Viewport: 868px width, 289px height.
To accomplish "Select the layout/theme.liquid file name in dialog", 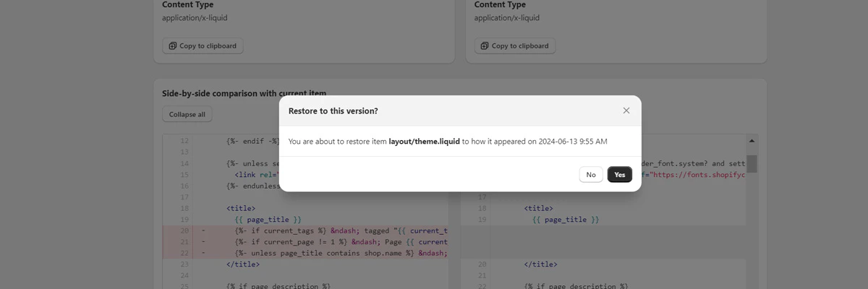I will tap(425, 141).
